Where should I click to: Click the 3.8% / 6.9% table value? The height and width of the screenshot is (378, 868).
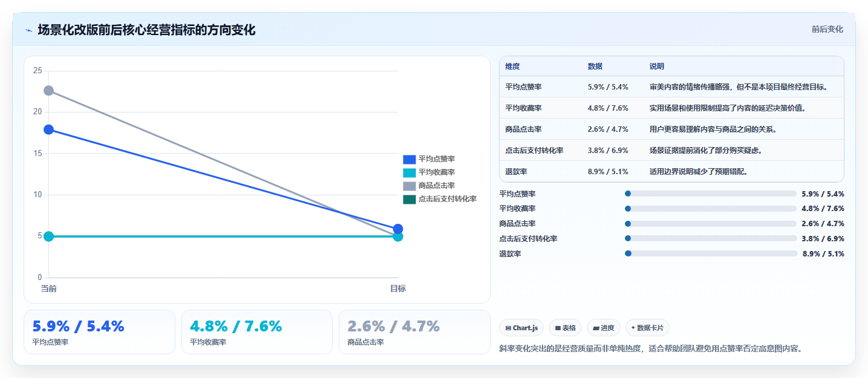coord(608,151)
